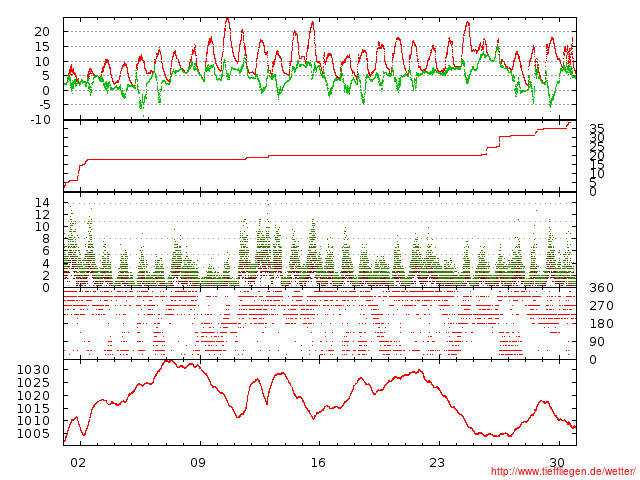Select the -5 temperature axis label

point(42,105)
